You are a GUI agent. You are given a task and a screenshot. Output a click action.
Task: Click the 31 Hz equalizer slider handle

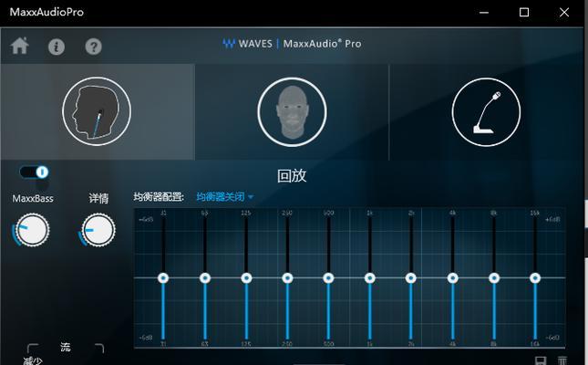point(163,278)
